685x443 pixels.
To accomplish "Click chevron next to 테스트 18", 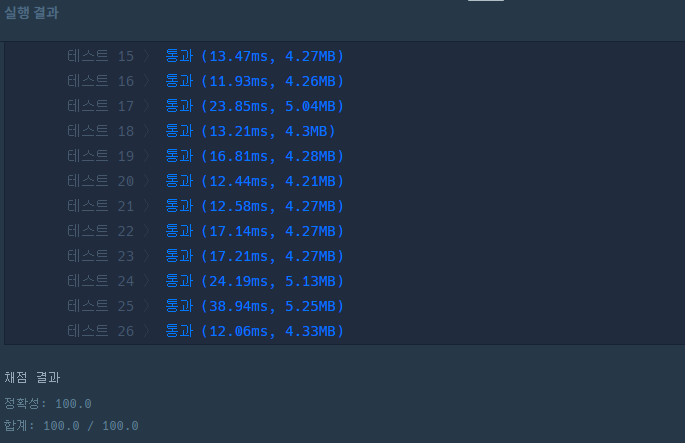I will click(x=146, y=131).
